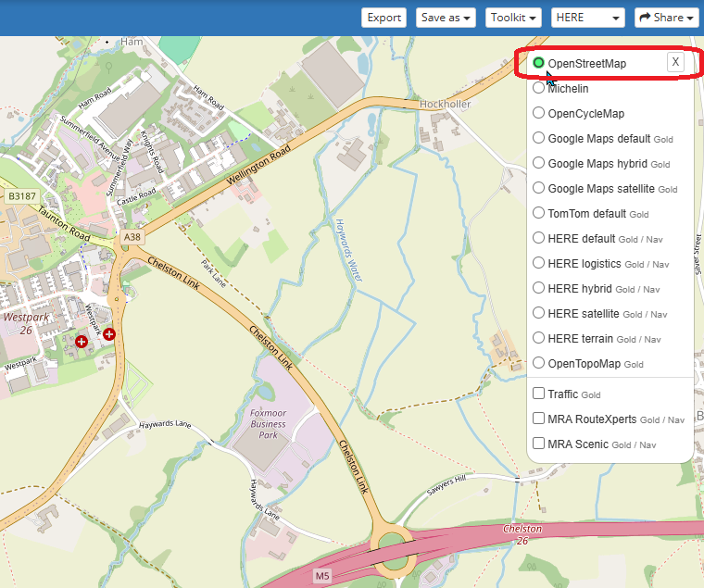Image resolution: width=704 pixels, height=588 pixels.
Task: Click the left hospital marker near Westpark
Action: coord(82,342)
